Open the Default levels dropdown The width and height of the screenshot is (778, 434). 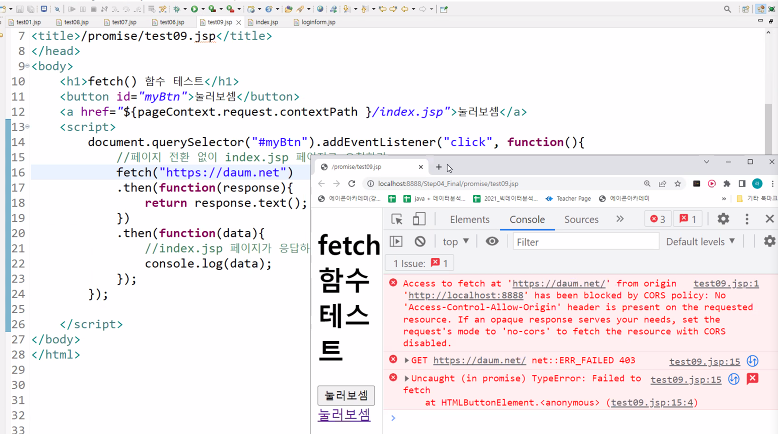click(x=700, y=242)
